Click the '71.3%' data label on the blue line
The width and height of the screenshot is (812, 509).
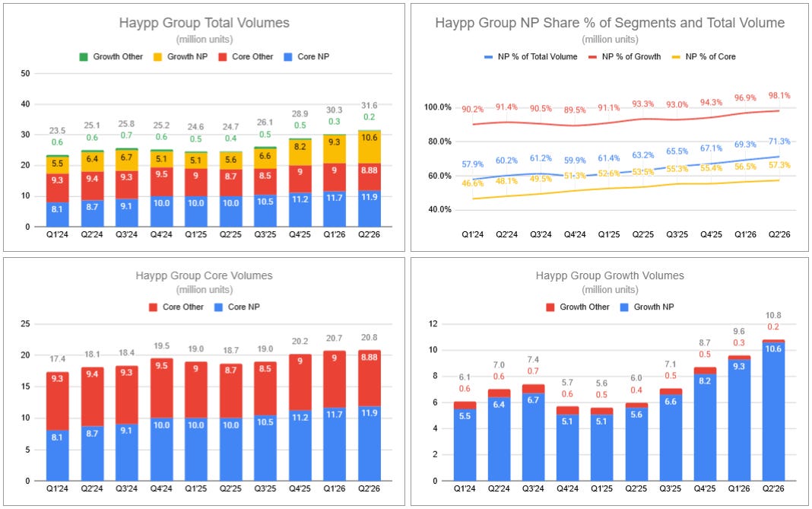[x=779, y=142]
